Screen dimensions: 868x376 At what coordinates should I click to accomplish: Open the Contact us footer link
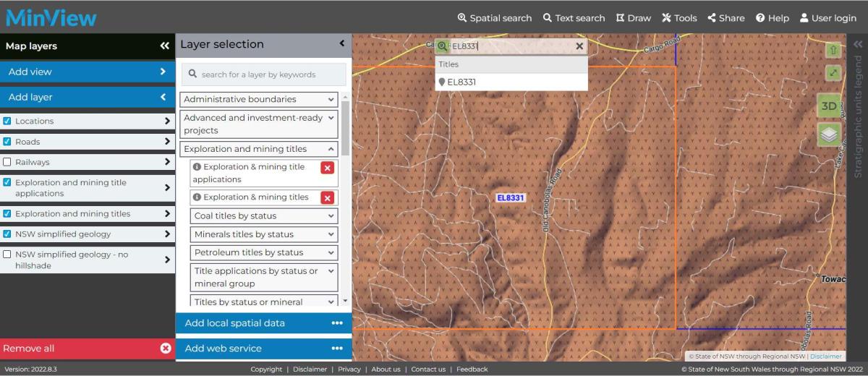(x=428, y=369)
